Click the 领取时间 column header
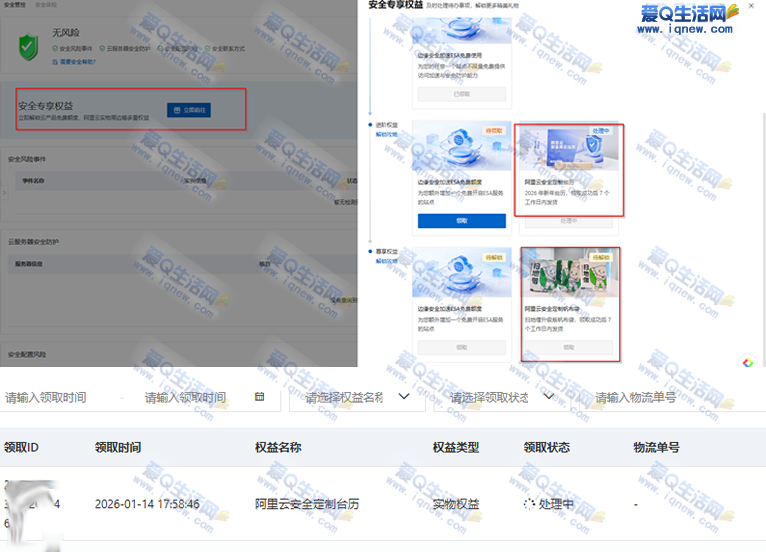 pos(118,447)
